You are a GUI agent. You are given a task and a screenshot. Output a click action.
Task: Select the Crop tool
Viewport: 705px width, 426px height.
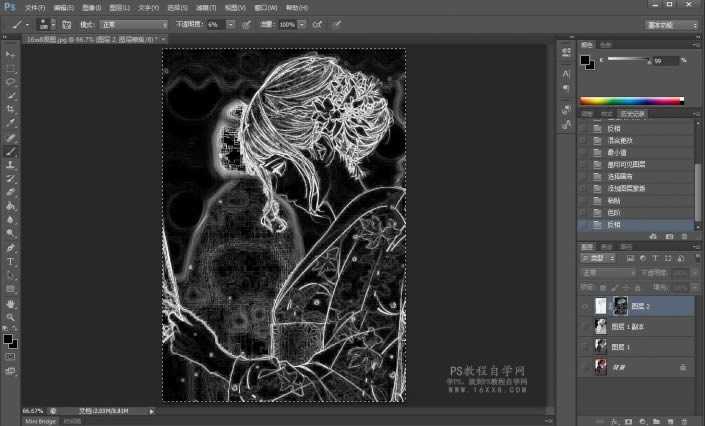10,108
